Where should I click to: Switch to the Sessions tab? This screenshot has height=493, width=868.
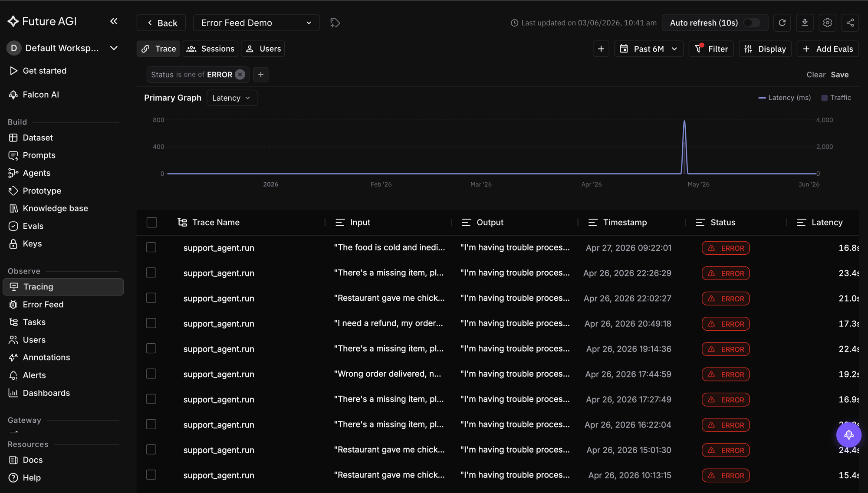[210, 49]
